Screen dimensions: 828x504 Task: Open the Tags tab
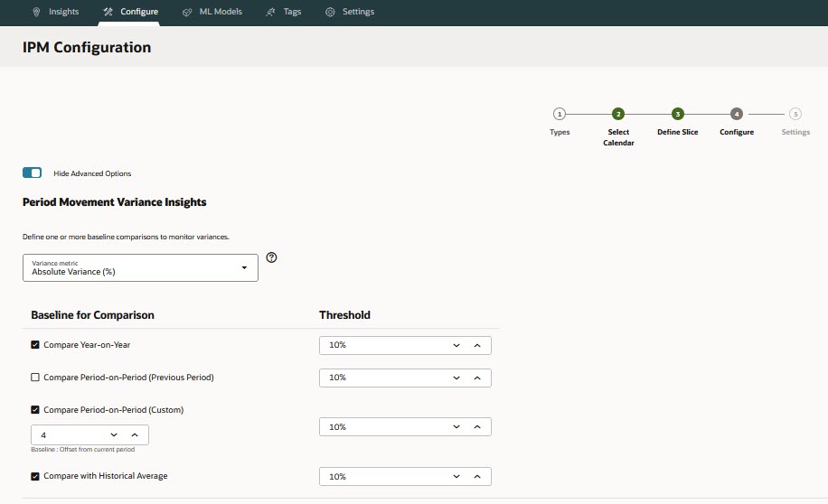[x=292, y=12]
